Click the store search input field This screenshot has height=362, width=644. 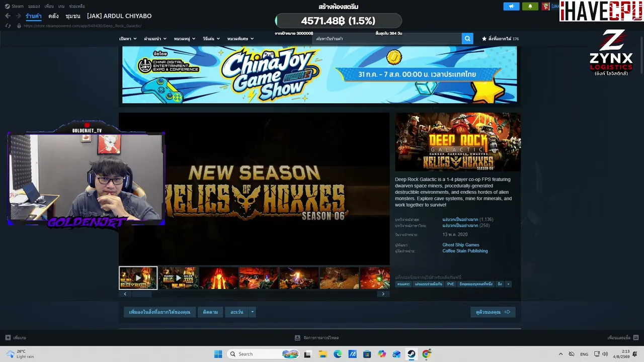387,39
